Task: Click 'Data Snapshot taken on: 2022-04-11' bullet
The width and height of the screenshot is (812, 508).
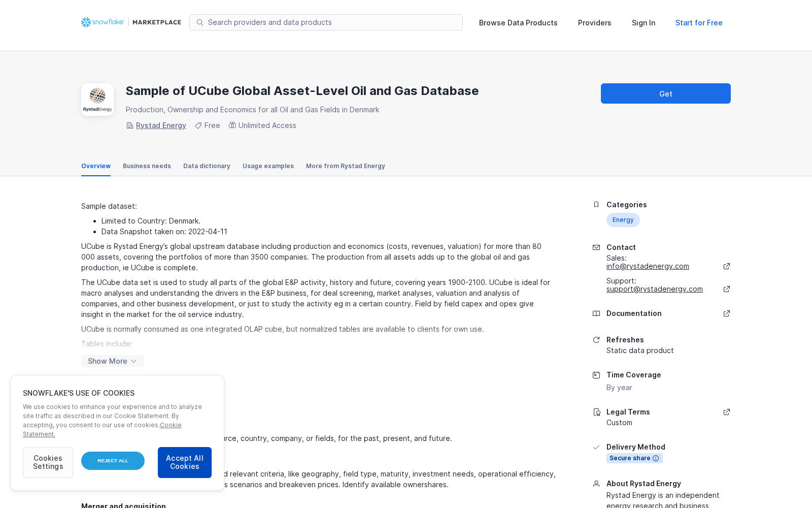Action: coord(164,232)
